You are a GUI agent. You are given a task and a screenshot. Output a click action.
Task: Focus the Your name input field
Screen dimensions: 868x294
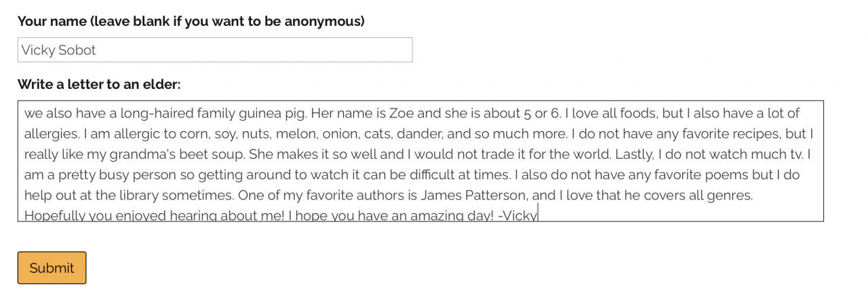[x=214, y=50]
